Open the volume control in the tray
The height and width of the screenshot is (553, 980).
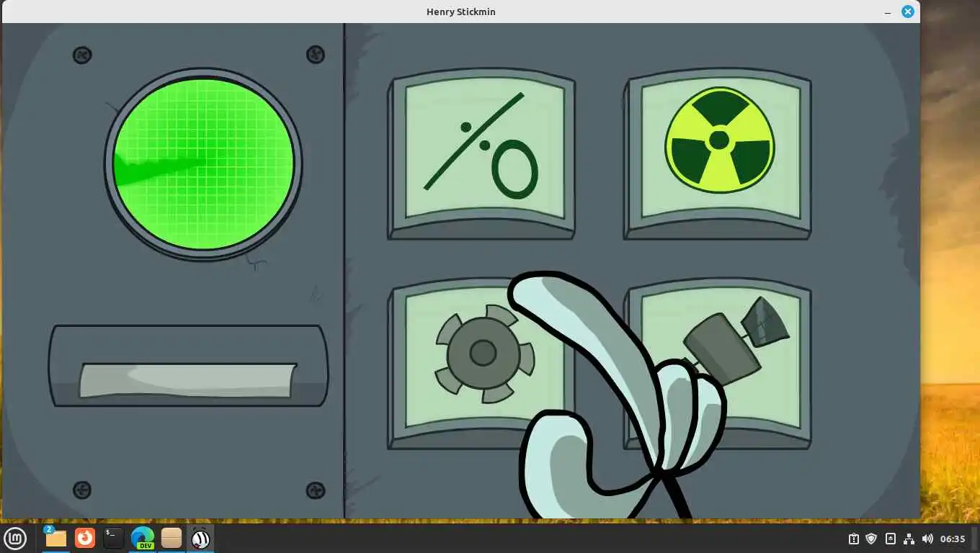click(x=927, y=539)
